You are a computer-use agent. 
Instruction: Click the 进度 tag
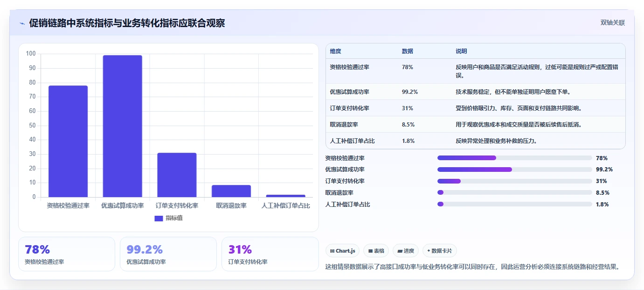click(406, 251)
